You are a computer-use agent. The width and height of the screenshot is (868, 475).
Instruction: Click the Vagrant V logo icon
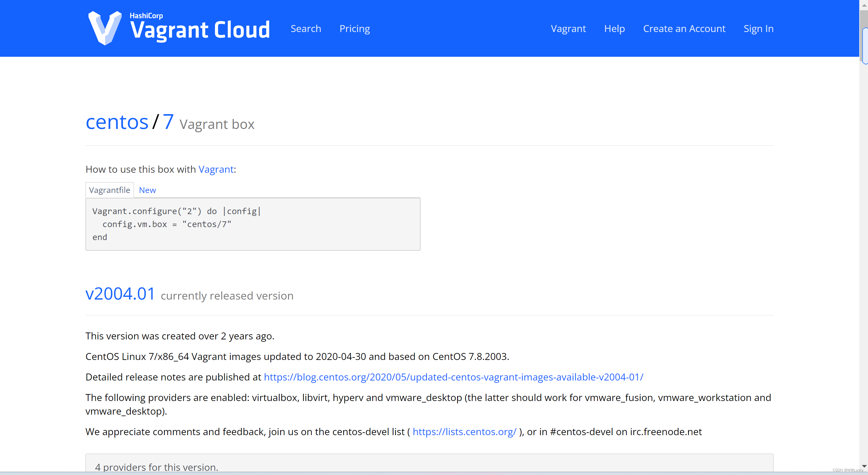pyautogui.click(x=105, y=28)
